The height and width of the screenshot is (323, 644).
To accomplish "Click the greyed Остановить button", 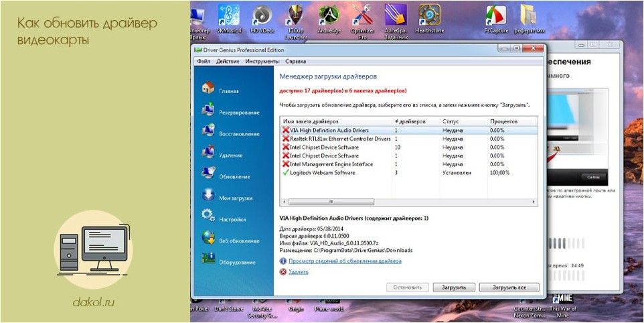I will point(408,287).
